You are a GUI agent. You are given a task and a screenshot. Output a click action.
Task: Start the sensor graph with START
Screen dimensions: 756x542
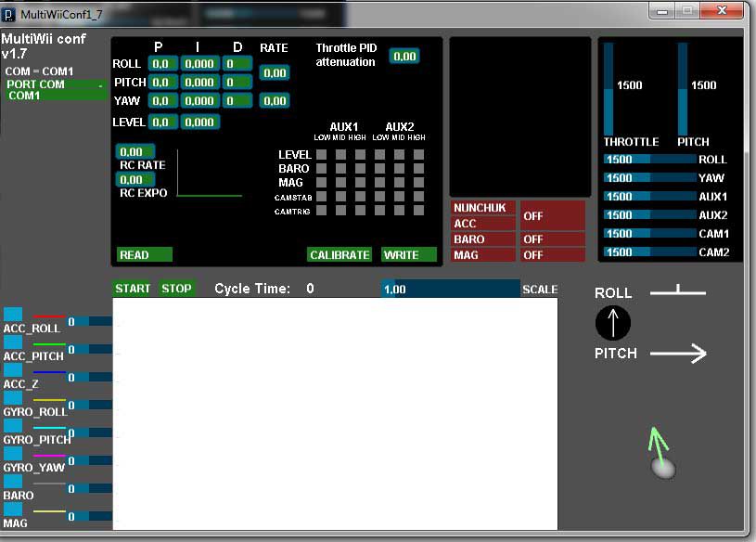(x=132, y=289)
